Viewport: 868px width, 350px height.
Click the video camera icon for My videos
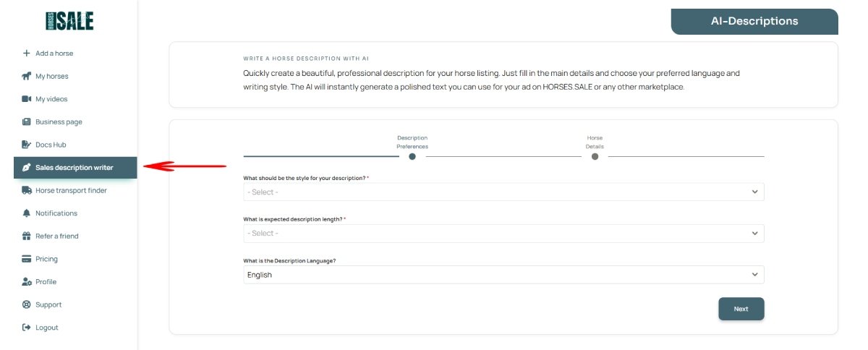[x=27, y=99]
